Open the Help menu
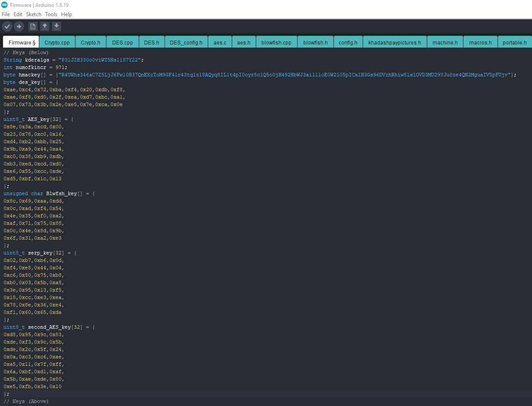532x406 pixels. 66,14
